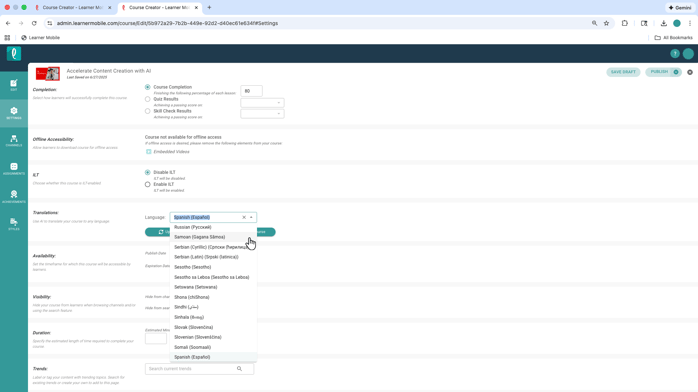Click the browser back arrow
The width and height of the screenshot is (698, 392).
(x=8, y=23)
